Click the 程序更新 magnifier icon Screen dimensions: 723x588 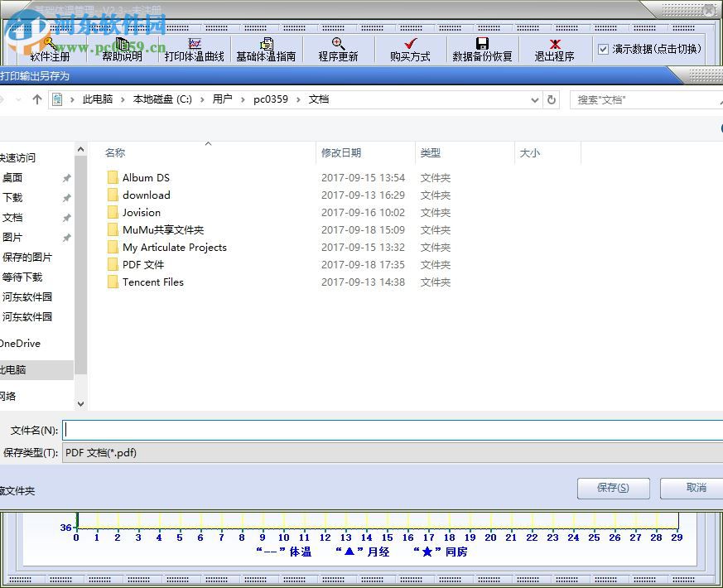(x=338, y=44)
